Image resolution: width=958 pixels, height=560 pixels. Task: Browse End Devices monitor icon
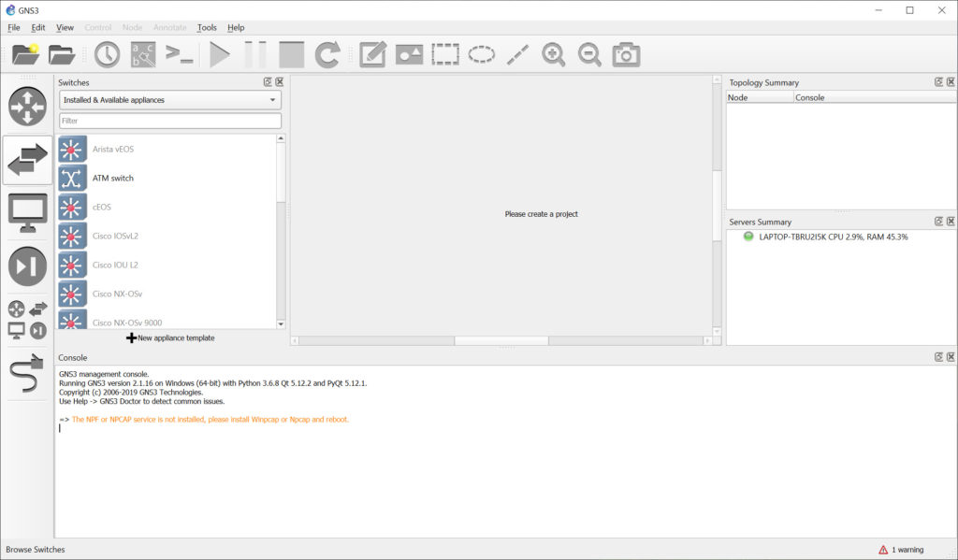(x=27, y=213)
